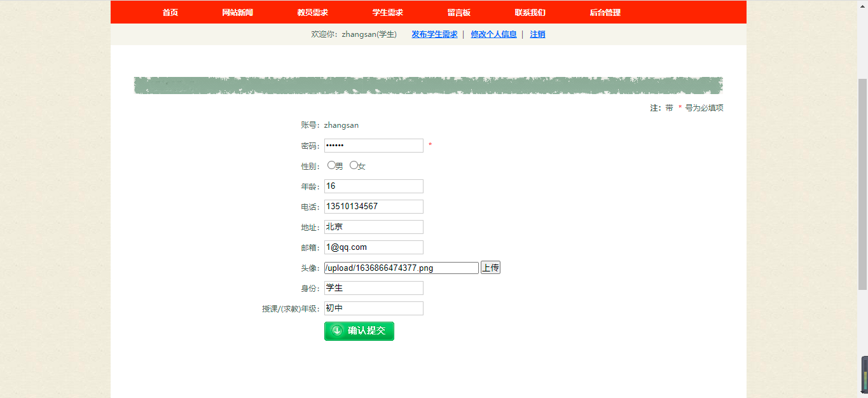
Task: Click the 邮箱 field with 1@qq.com
Action: 374,247
